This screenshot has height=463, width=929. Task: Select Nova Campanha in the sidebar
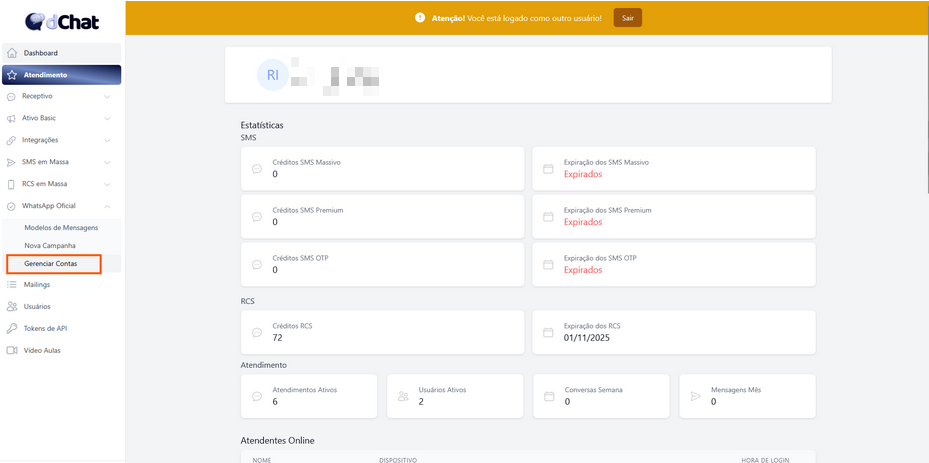click(50, 246)
